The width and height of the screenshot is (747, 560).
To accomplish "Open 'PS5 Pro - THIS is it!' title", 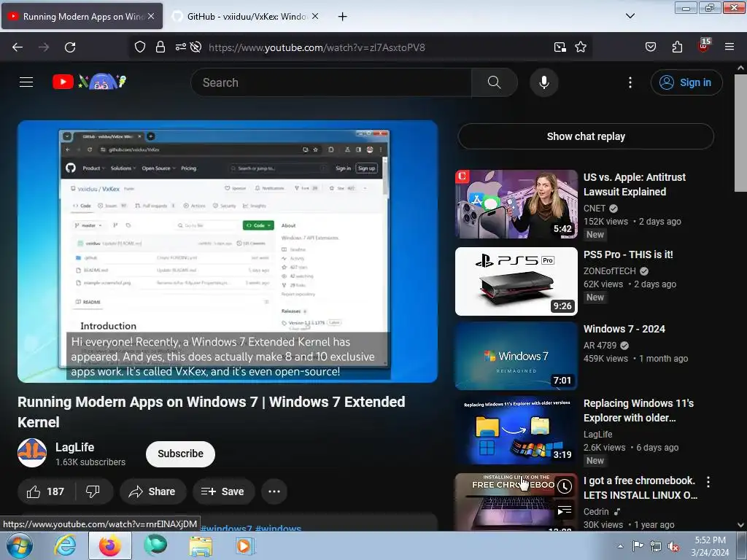I will click(628, 254).
